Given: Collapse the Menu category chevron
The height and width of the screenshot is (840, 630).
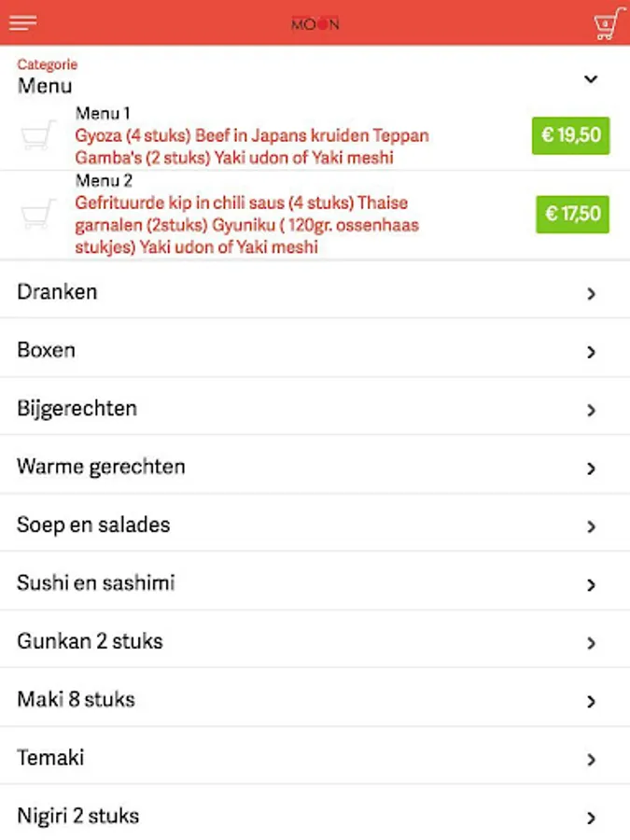Looking at the screenshot, I should point(591,79).
